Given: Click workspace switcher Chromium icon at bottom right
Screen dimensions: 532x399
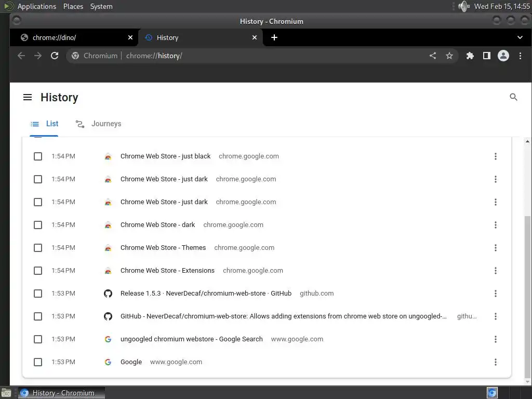Looking at the screenshot, I should coord(492,393).
